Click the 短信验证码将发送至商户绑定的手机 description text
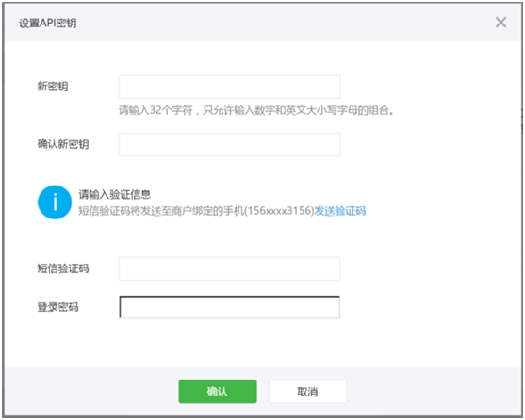 point(161,211)
